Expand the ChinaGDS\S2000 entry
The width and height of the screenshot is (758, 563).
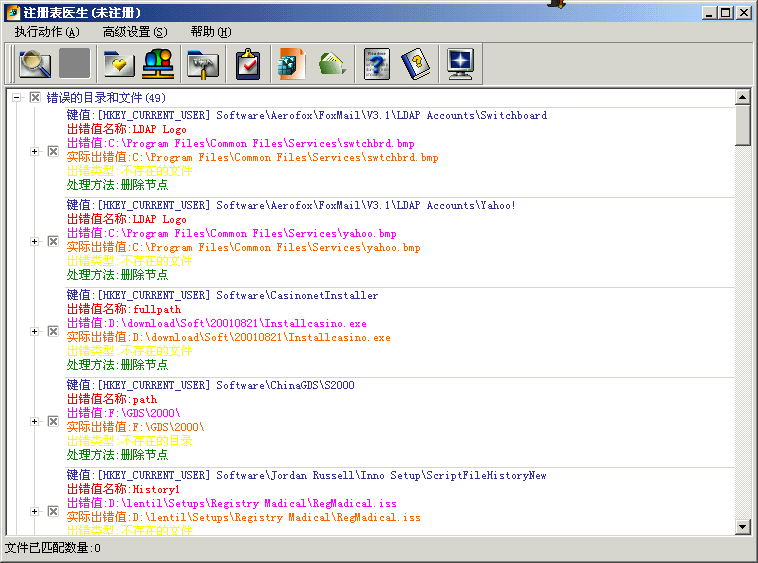pyautogui.click(x=35, y=421)
